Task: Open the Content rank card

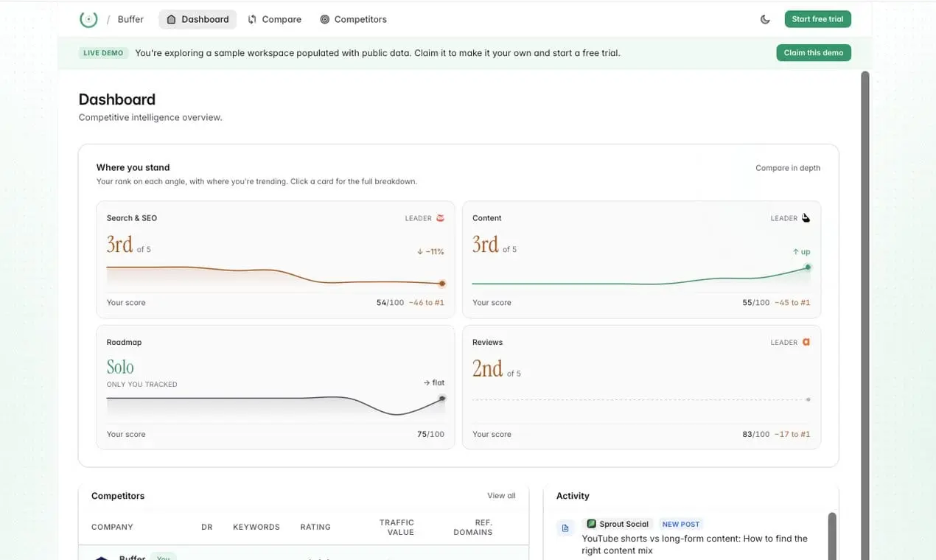Action: 641,259
